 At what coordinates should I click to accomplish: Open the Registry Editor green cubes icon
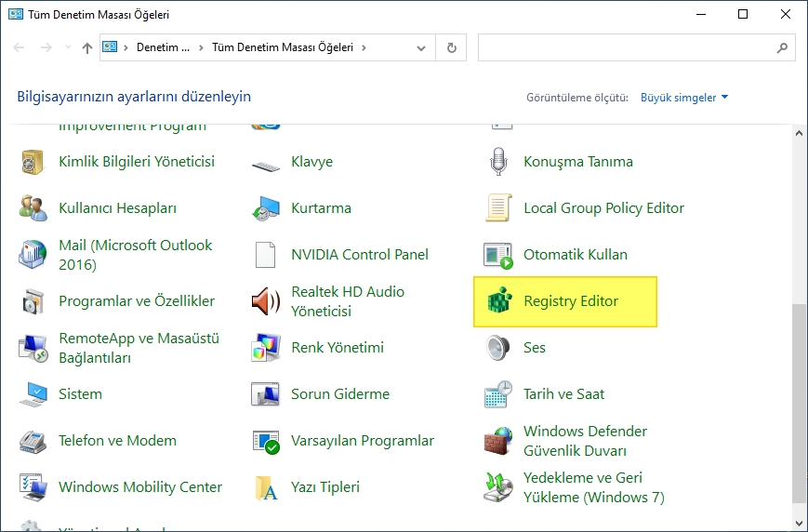pyautogui.click(x=499, y=300)
